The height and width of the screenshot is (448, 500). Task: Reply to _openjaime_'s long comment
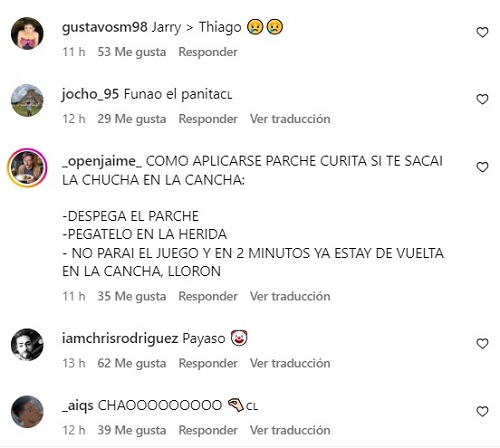tap(208, 296)
